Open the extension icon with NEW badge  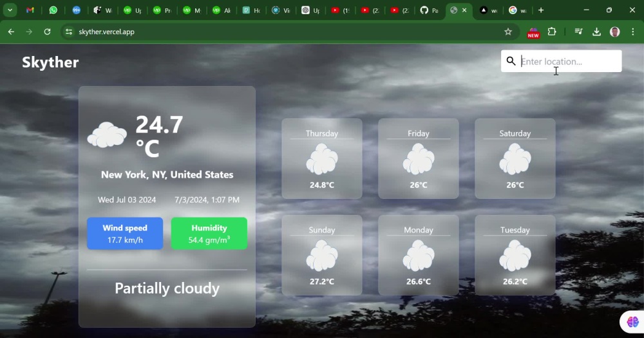[x=533, y=32]
